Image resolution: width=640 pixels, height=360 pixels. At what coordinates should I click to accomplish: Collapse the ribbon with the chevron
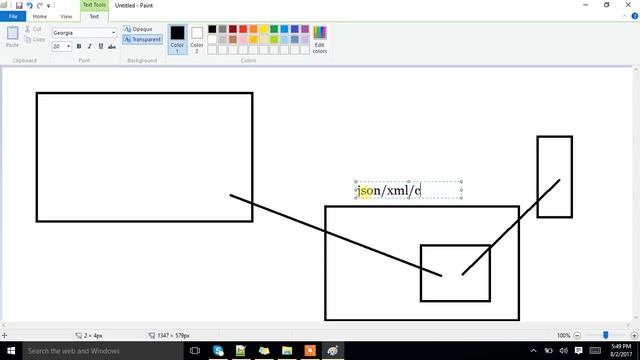(624, 16)
